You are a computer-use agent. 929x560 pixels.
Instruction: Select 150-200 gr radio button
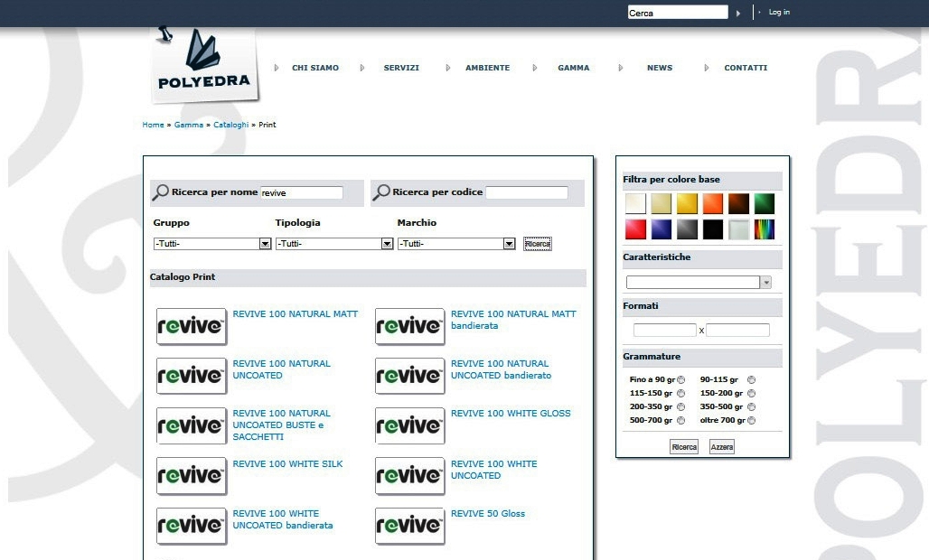pyautogui.click(x=751, y=394)
